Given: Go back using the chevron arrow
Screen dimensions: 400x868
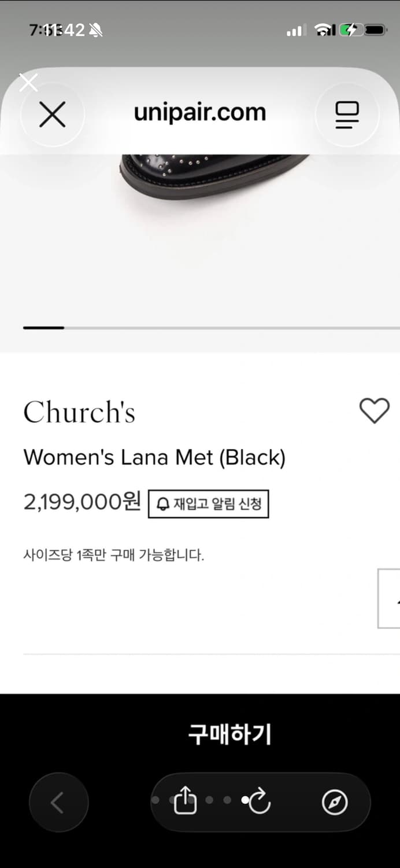Looking at the screenshot, I should click(x=59, y=802).
